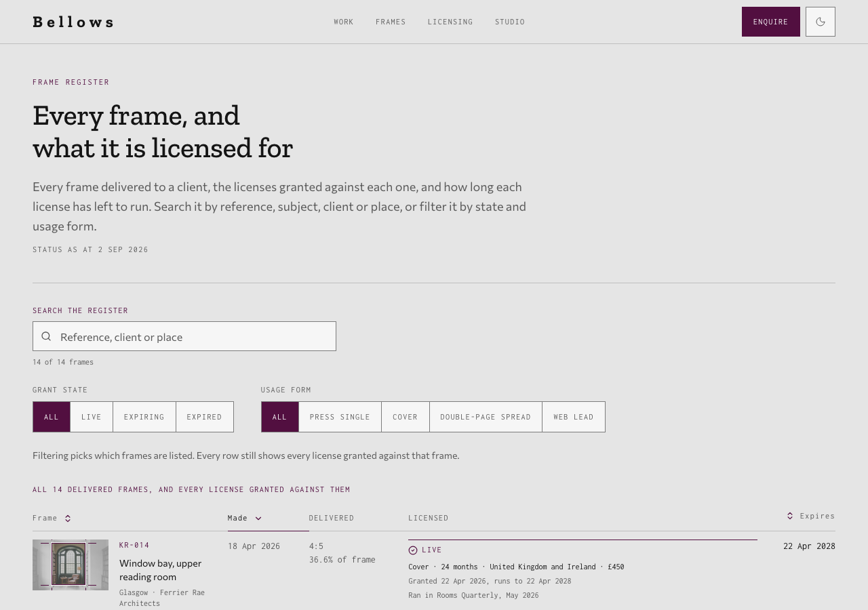Sort the table by Expires column
The width and height of the screenshot is (868, 610).
(811, 516)
